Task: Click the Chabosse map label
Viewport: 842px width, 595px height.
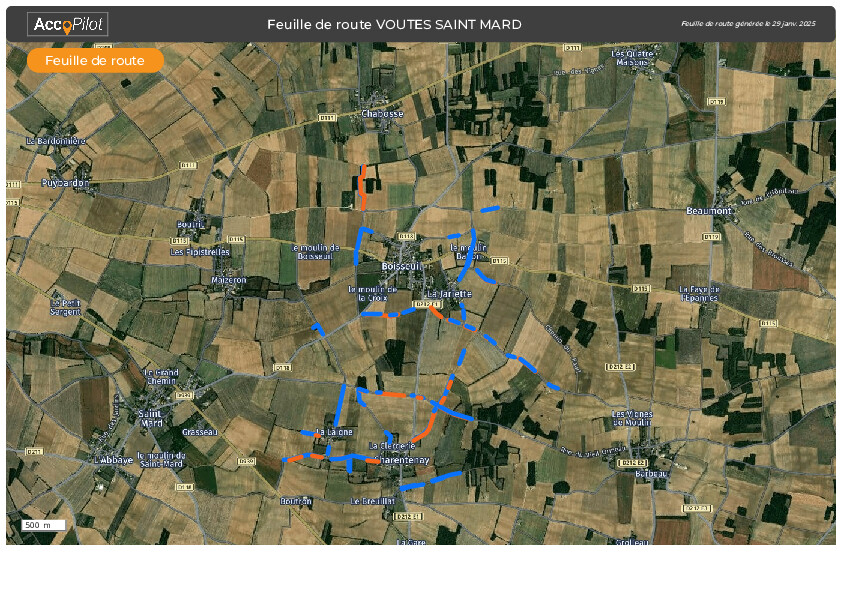Action: (x=382, y=114)
